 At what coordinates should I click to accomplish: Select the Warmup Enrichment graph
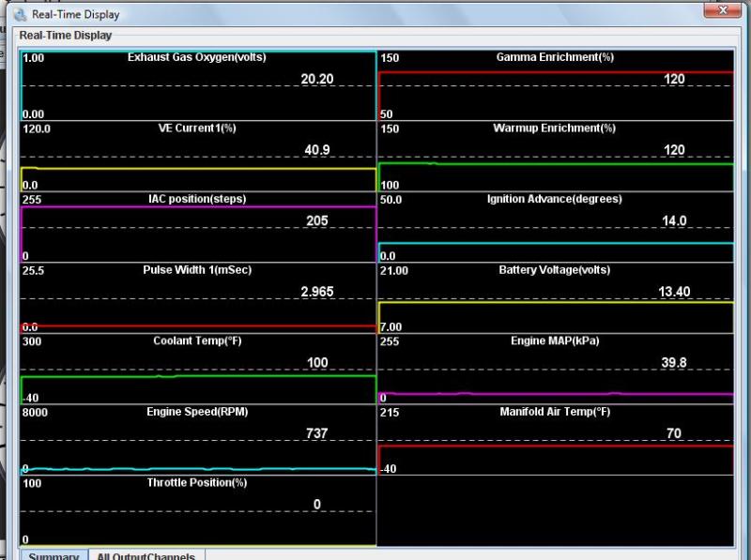coord(555,156)
